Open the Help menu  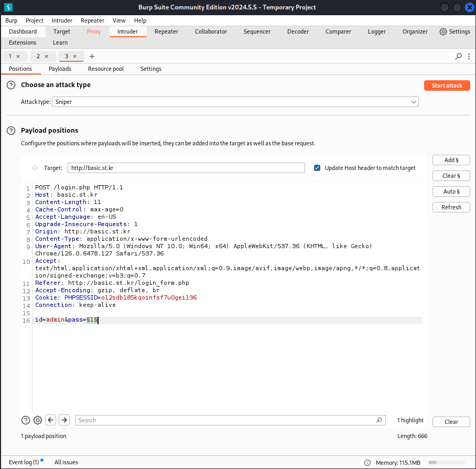click(140, 20)
